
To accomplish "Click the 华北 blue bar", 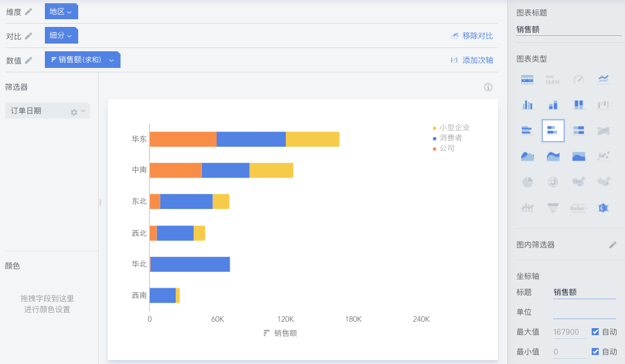I will click(190, 264).
